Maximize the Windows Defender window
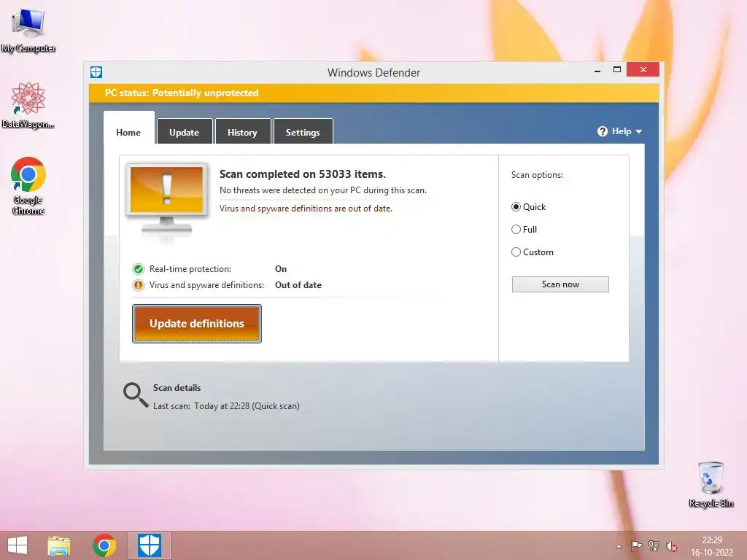The width and height of the screenshot is (747, 560). 617,70
